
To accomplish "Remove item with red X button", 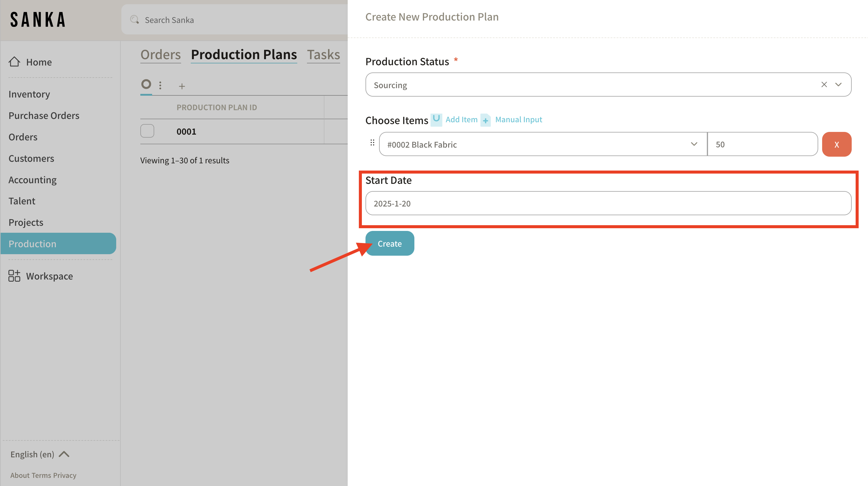I will [836, 144].
